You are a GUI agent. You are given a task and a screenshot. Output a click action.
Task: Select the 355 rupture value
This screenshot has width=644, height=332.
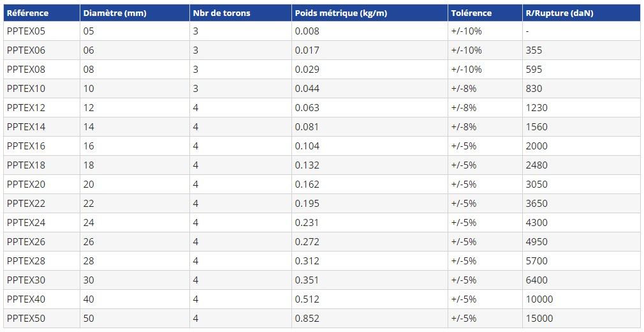(x=534, y=50)
